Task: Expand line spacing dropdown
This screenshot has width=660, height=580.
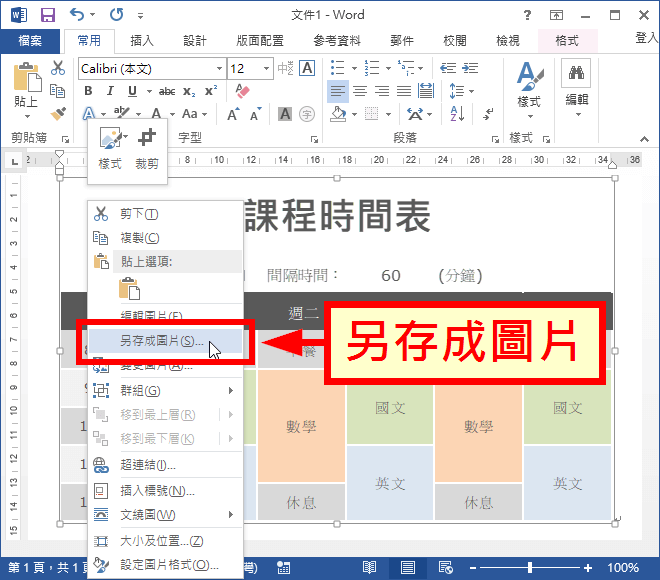Action: click(x=471, y=91)
